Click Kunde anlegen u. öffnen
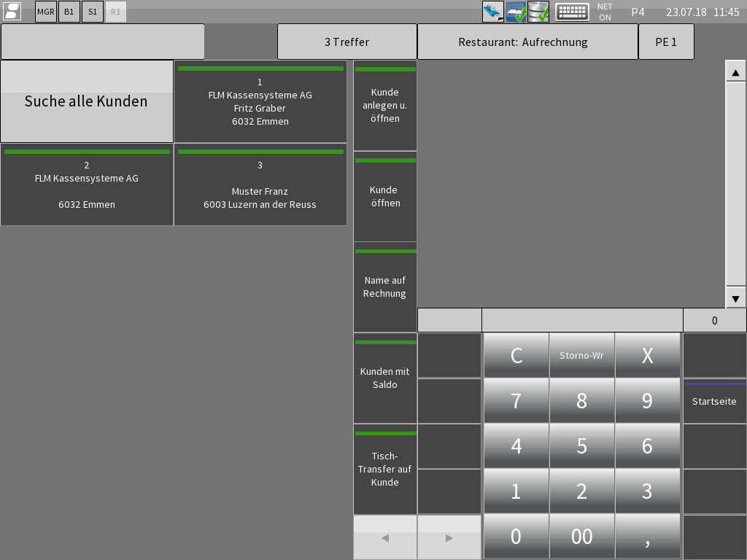Viewport: 747px width, 560px height. pos(385,106)
